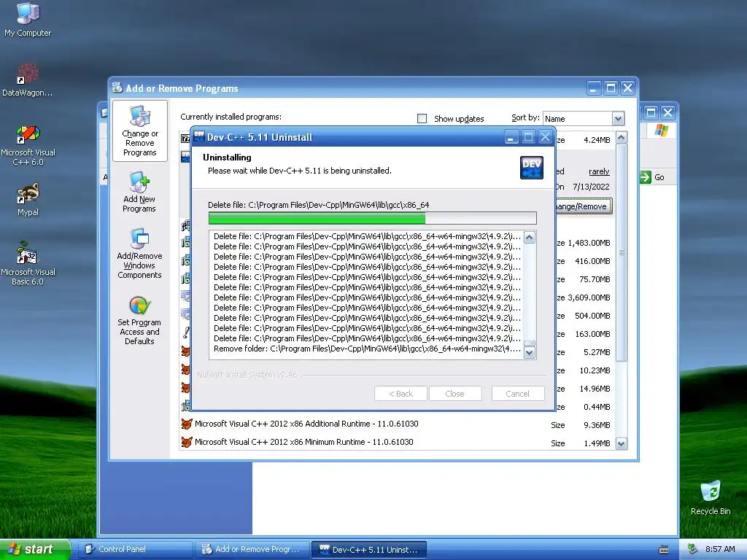This screenshot has height=560, width=747.
Task: Launch Microsoft Visual Basic 6.0 shortcut
Action: 28,263
